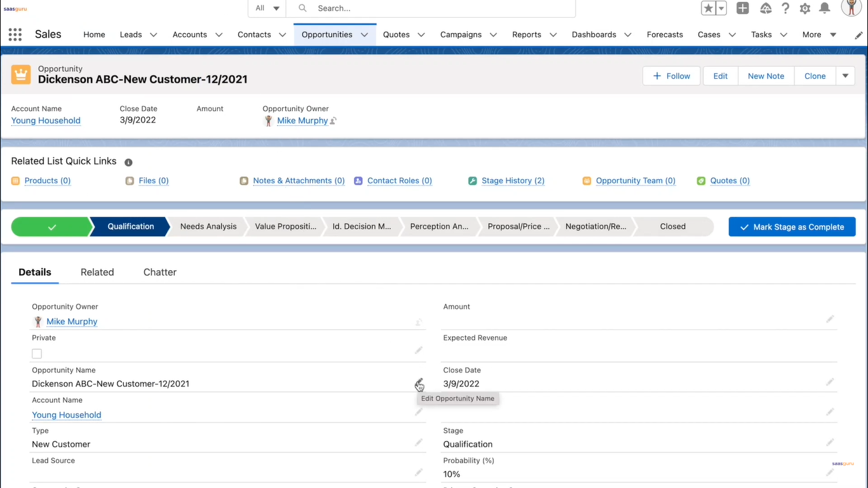Edit the Type field pencil icon

click(x=419, y=442)
